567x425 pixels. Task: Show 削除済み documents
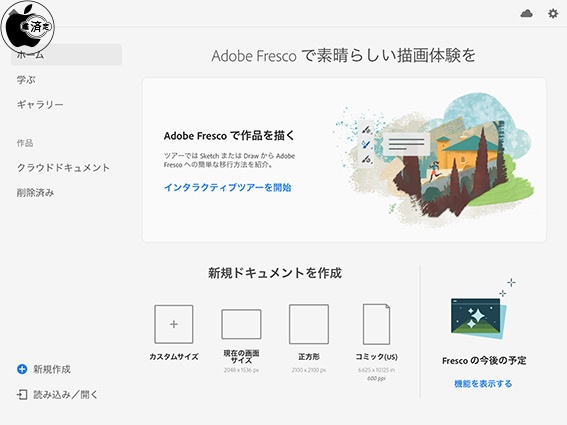35,192
